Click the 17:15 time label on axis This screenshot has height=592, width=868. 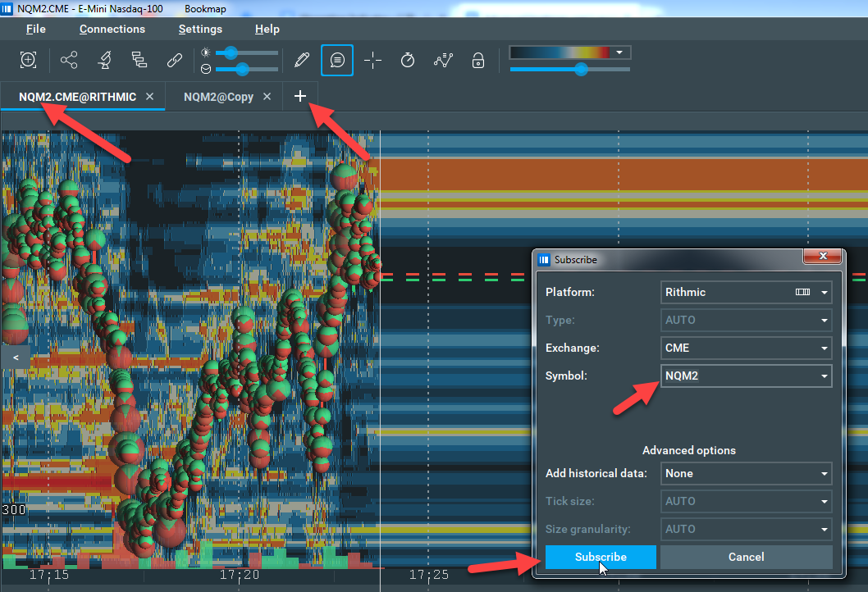pos(49,575)
